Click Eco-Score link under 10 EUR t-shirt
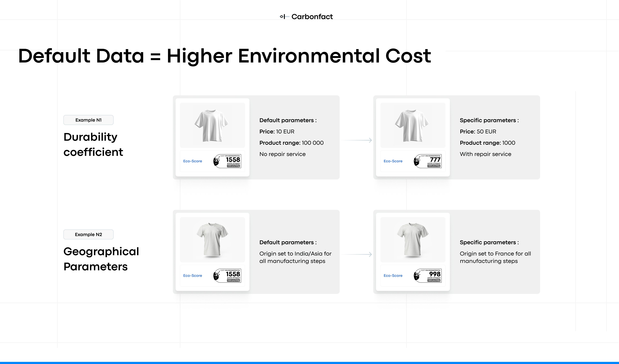This screenshot has width=619, height=364. click(x=193, y=161)
